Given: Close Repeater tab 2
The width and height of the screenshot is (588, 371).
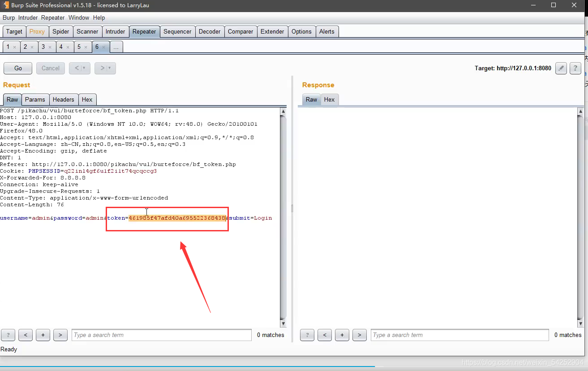Looking at the screenshot, I should point(32,47).
